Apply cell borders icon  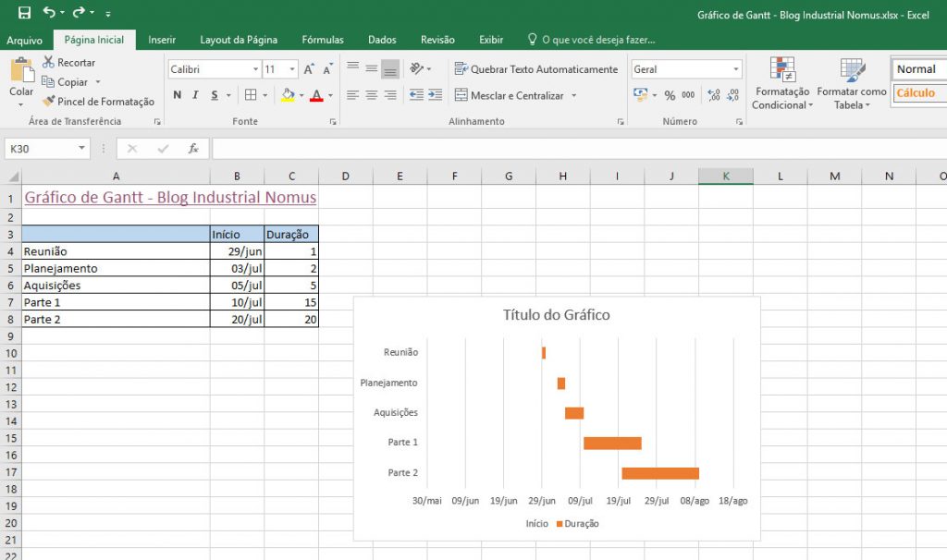[x=251, y=95]
